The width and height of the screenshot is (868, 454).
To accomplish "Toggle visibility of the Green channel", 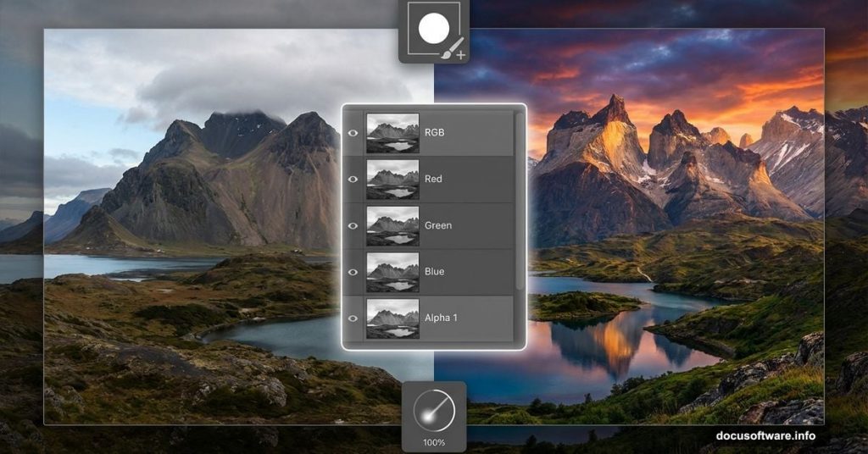I will 353,225.
